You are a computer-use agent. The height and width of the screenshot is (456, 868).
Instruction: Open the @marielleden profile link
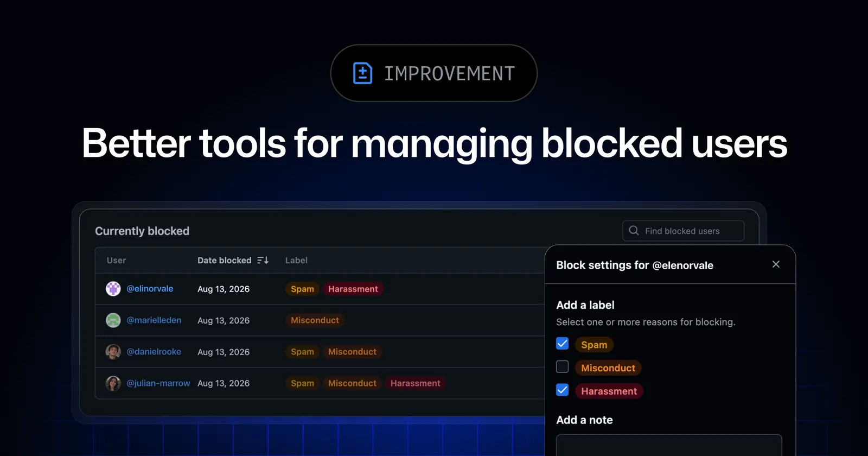coord(154,320)
